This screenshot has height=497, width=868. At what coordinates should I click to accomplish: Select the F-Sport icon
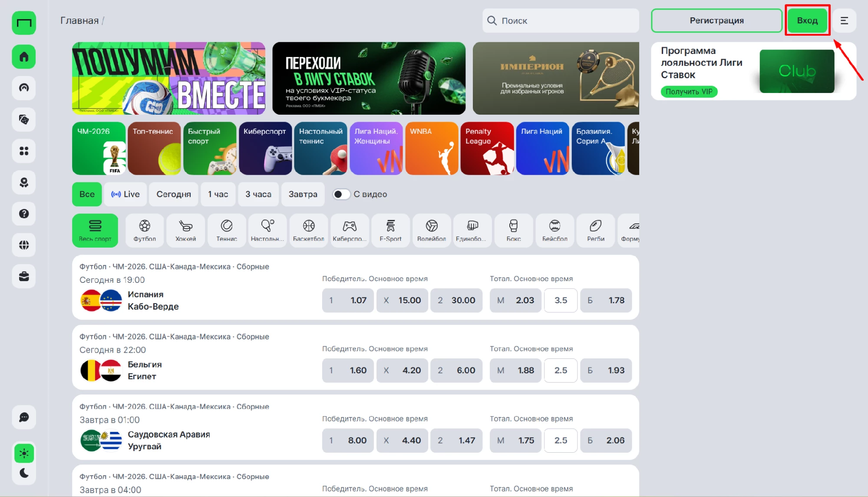click(x=391, y=230)
